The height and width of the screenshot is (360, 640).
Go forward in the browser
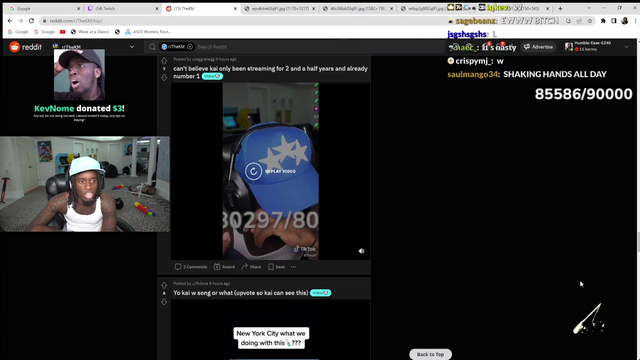(x=20, y=21)
